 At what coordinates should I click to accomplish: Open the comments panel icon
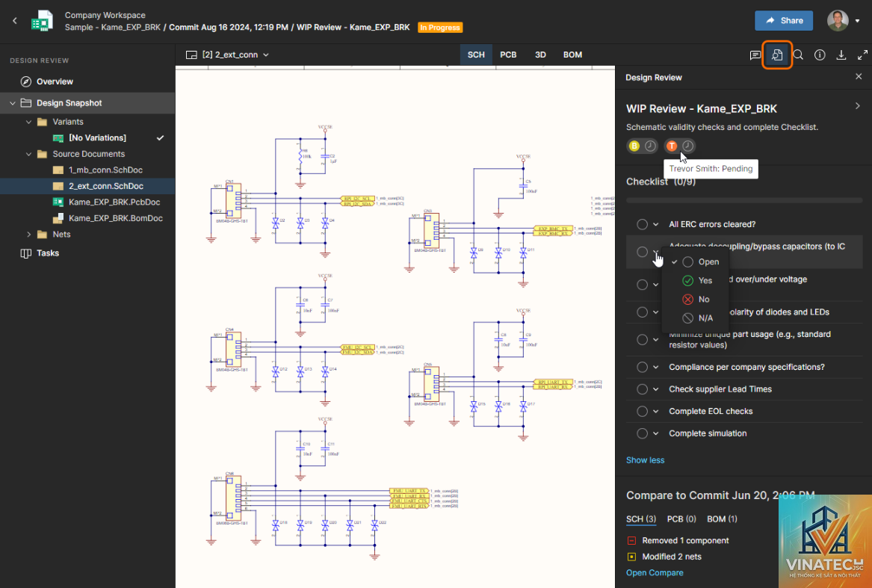(x=755, y=55)
